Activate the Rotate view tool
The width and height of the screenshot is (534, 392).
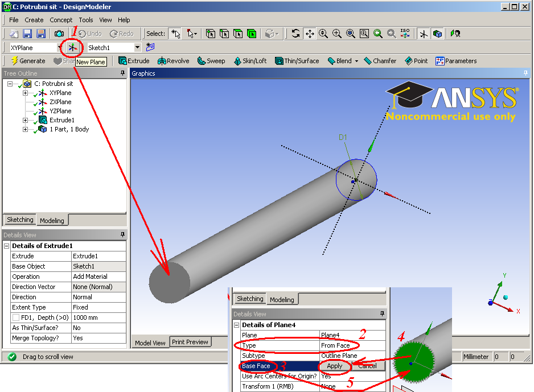click(x=295, y=34)
